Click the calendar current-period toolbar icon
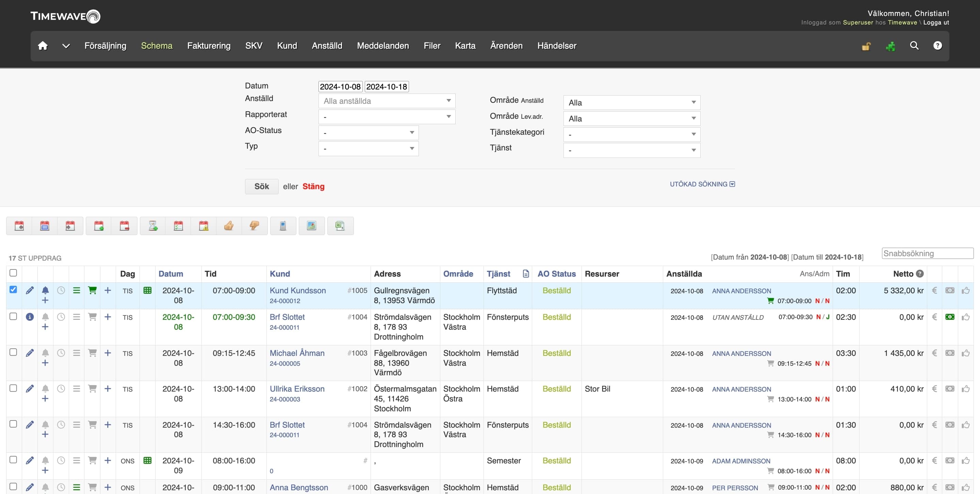This screenshot has height=494, width=980. click(45, 226)
